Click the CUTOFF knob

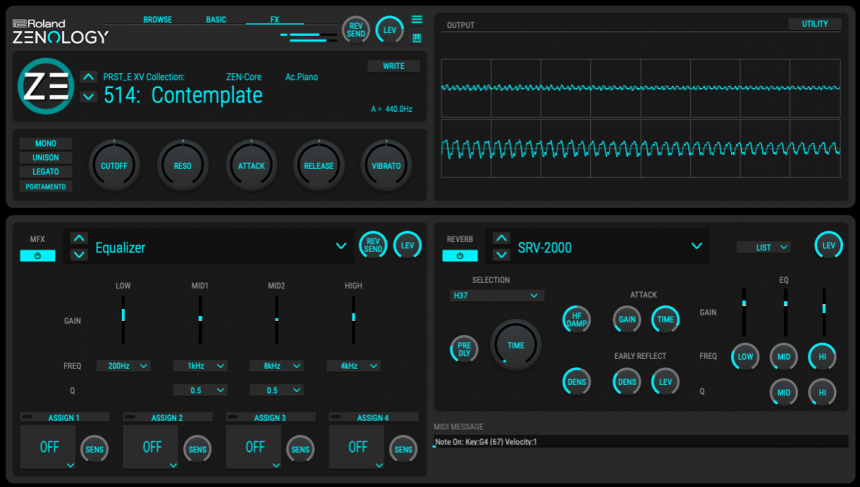click(x=114, y=165)
